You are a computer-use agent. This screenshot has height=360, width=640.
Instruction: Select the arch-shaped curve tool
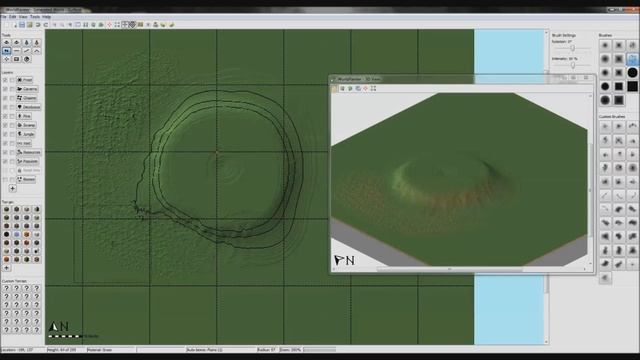37,51
